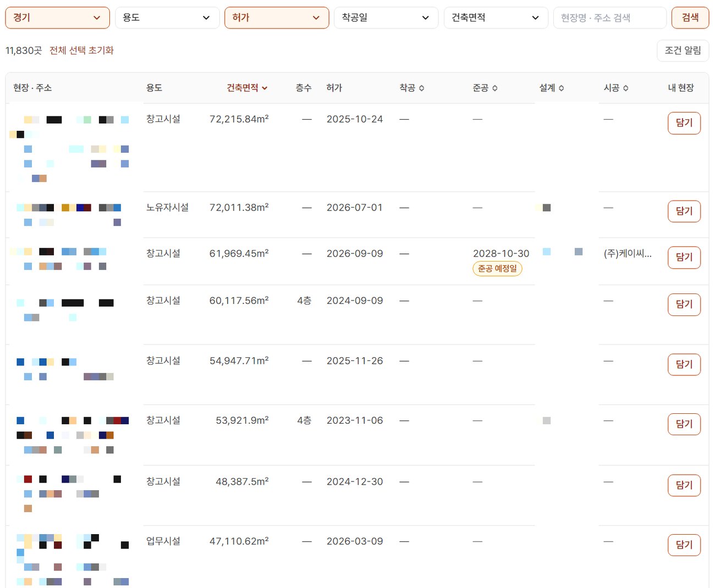Click 담기 for the 53,921.9m² row
This screenshot has width=715, height=588.
pos(684,424)
